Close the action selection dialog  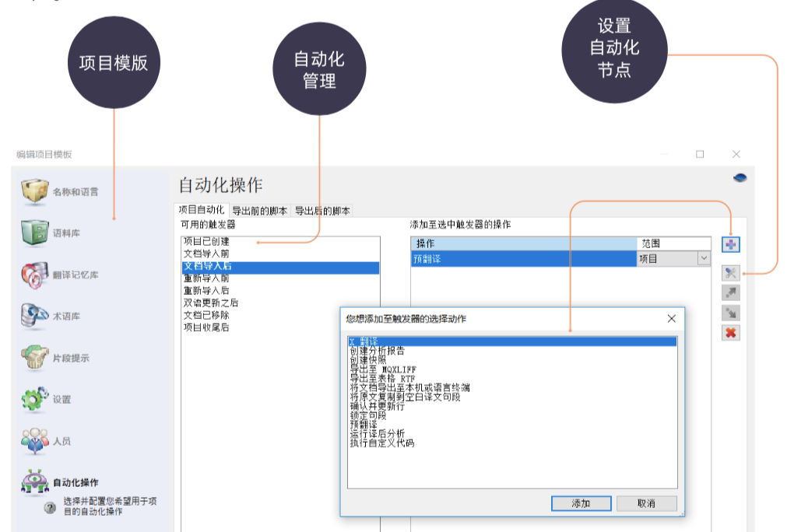pos(672,319)
